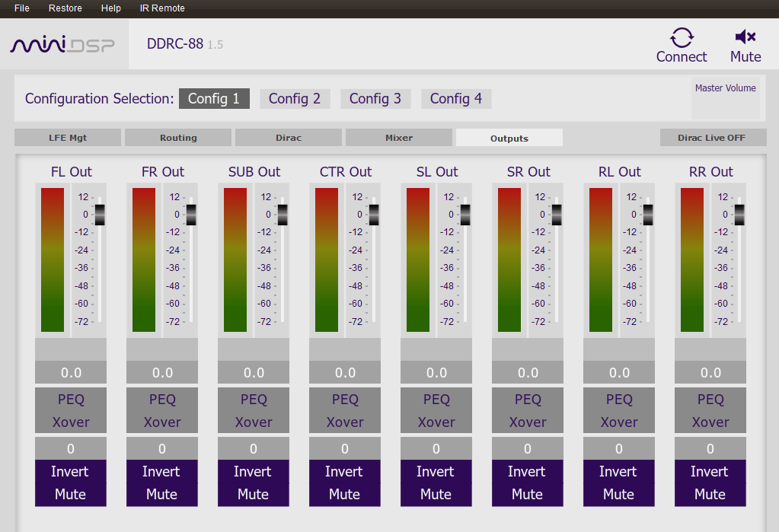Click the SUB Out gain value field

pyautogui.click(x=254, y=372)
